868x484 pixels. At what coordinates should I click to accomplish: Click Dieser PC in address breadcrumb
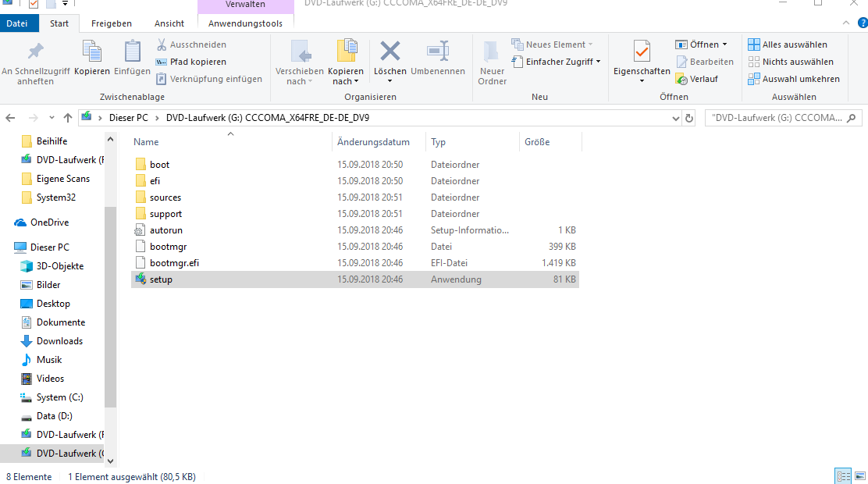pos(129,117)
